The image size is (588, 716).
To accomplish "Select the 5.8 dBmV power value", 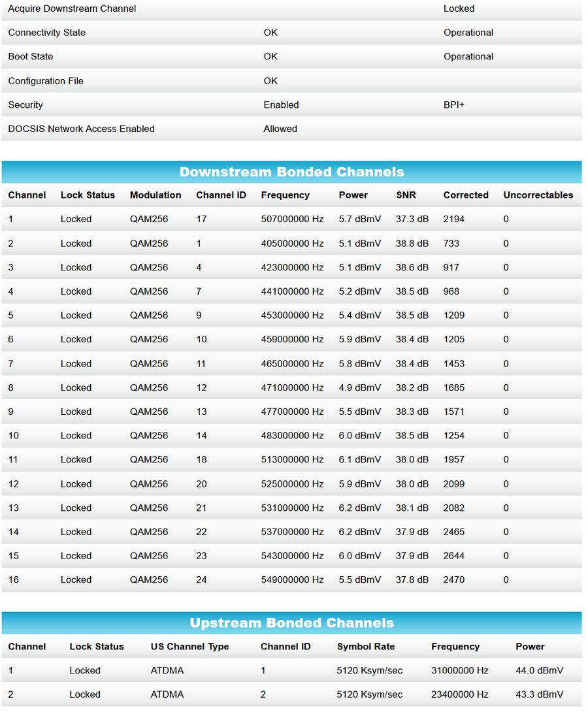I will [x=360, y=364].
